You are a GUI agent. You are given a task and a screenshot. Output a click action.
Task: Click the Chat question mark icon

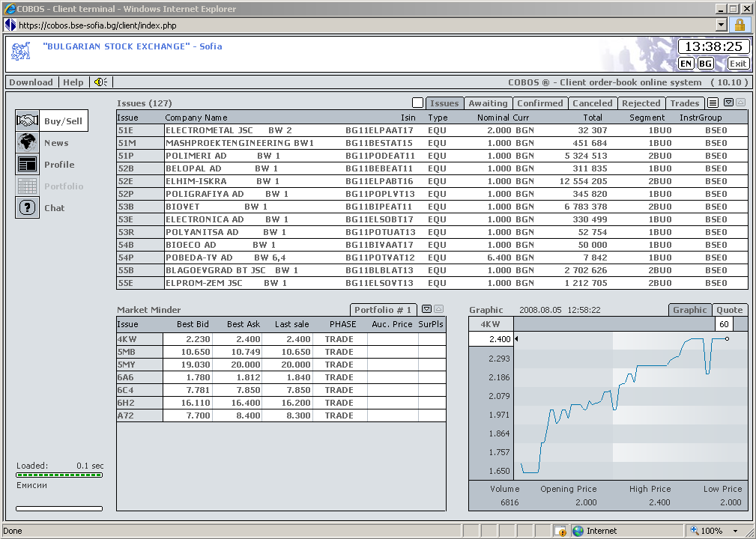pos(28,207)
